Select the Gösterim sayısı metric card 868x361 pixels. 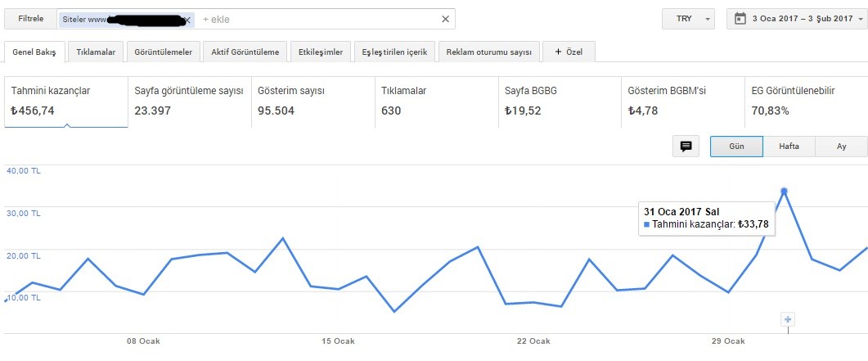(313, 102)
